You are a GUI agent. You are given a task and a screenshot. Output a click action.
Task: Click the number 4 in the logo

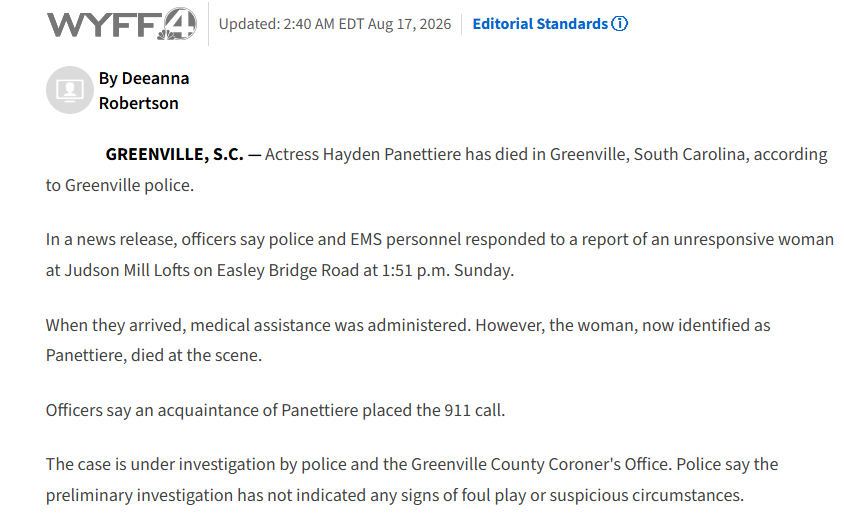[x=179, y=24]
